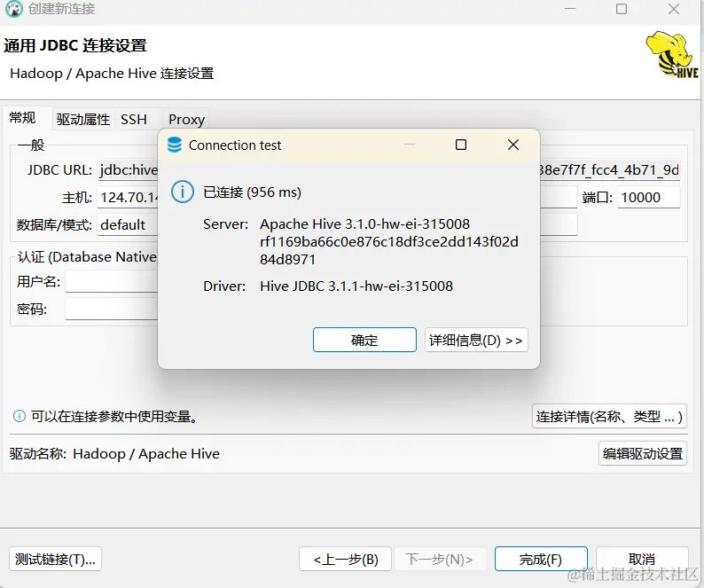Click the Server: label

pos(225,223)
